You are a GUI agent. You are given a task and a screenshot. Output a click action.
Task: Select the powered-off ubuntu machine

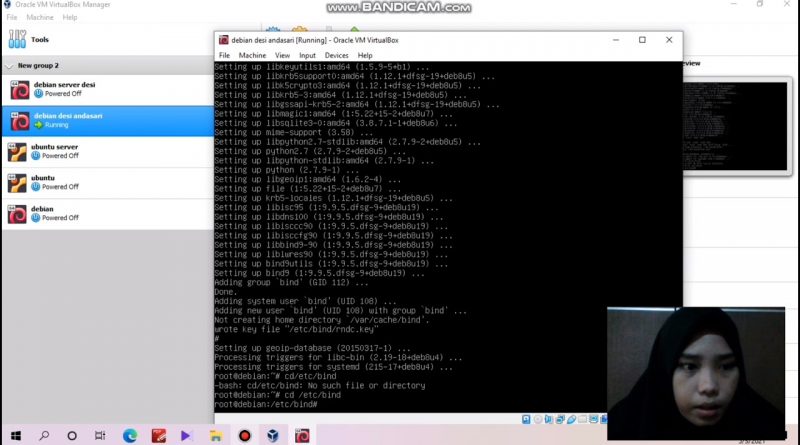[108, 183]
